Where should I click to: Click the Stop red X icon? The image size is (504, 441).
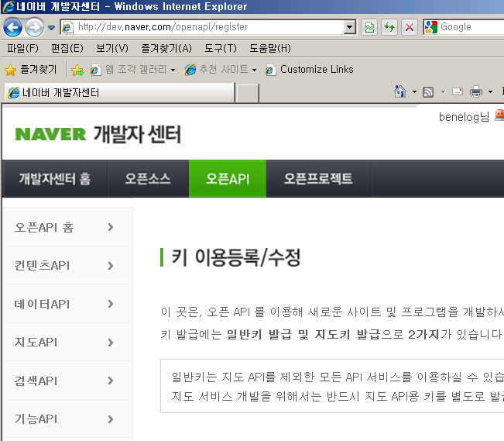click(410, 27)
